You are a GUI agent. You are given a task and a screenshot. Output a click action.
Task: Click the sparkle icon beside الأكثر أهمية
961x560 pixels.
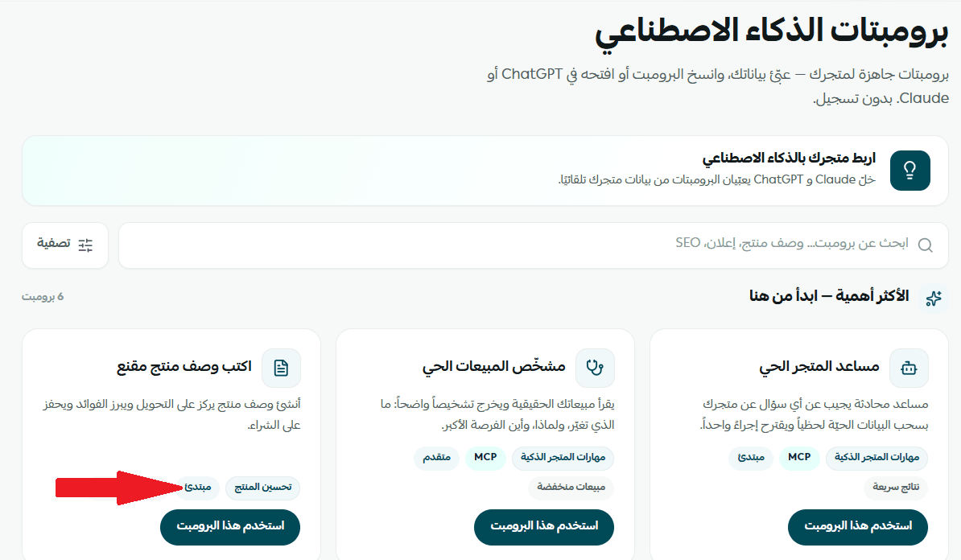934,299
